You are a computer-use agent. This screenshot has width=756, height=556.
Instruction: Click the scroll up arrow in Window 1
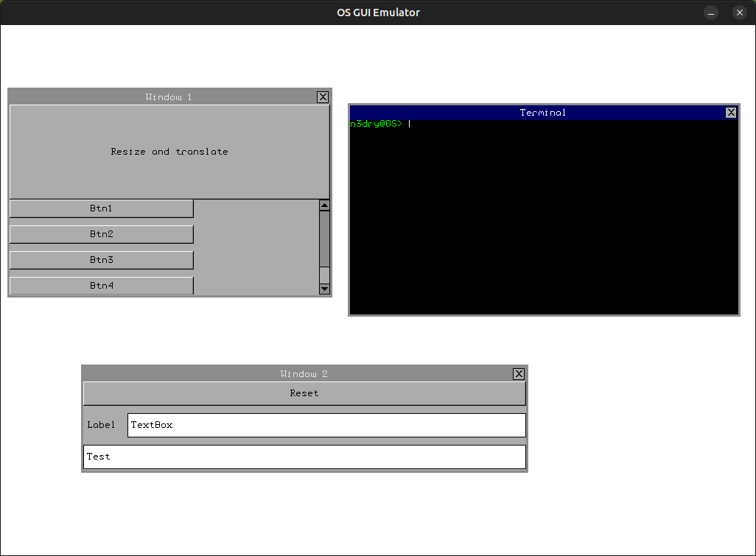(324, 205)
